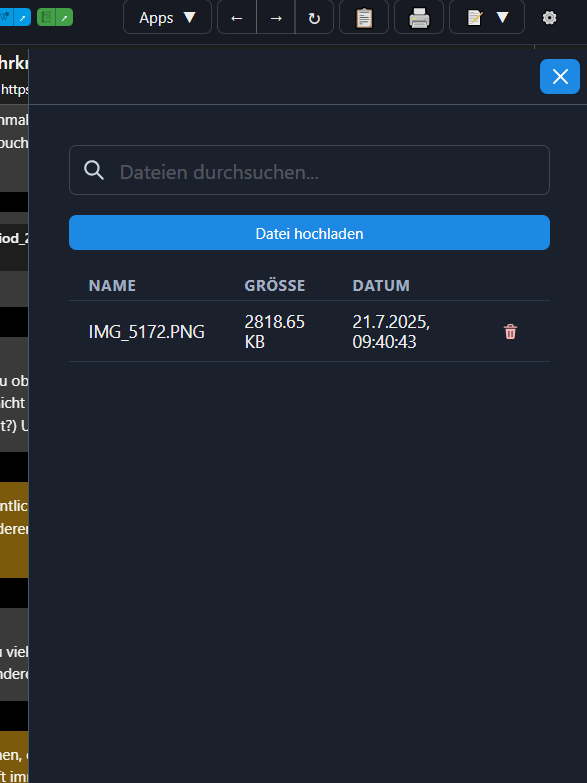Sort by the DATUM column header
The image size is (587, 783).
(381, 286)
